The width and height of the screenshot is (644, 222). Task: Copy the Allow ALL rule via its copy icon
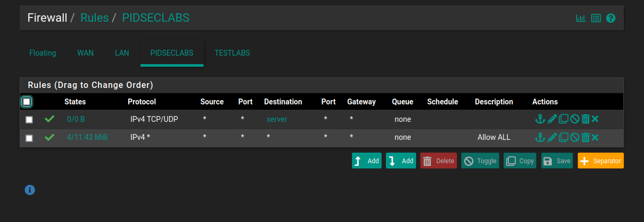pyautogui.click(x=563, y=137)
